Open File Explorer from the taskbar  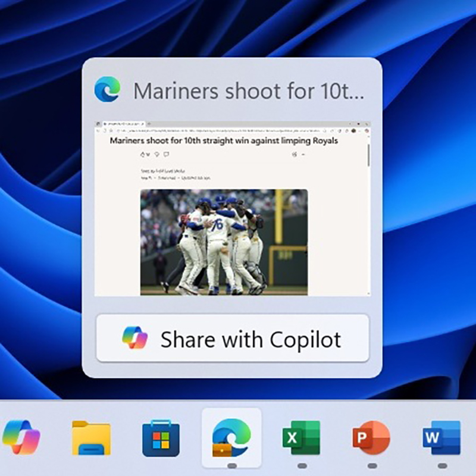(91, 437)
